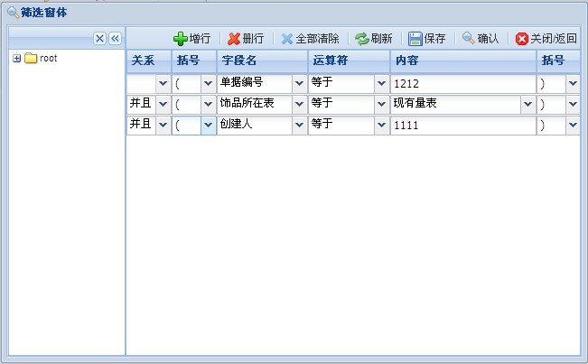Collapse left panel with double-arrow icon

click(115, 38)
